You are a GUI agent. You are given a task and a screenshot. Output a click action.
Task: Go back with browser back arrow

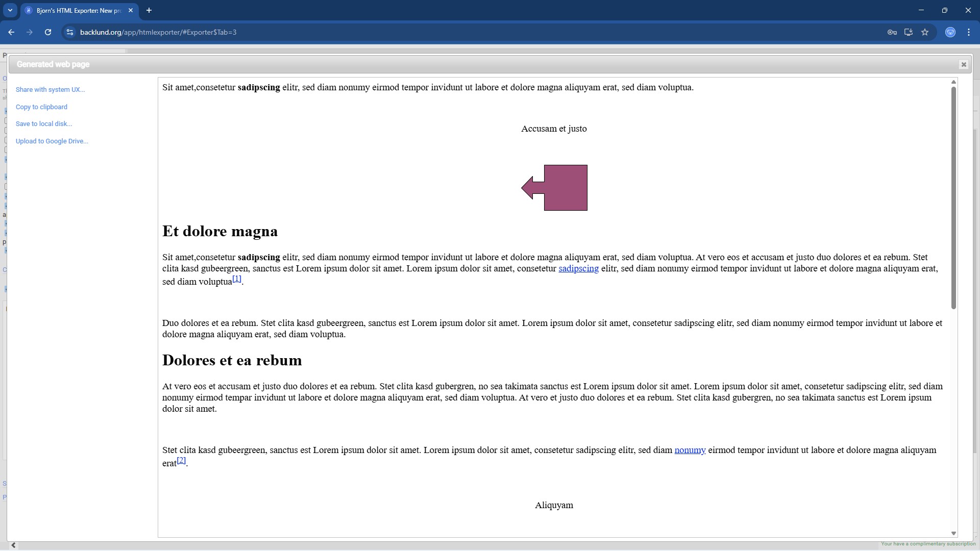(x=11, y=32)
